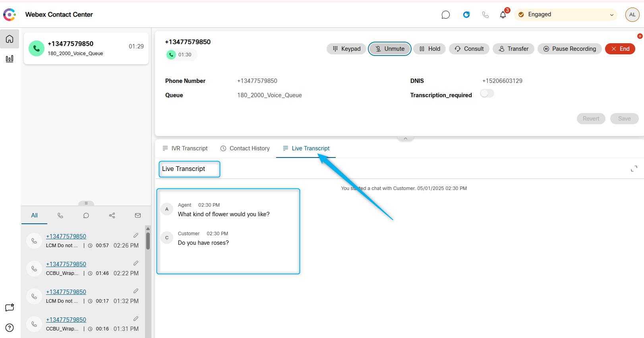End the current call
Screen dimensions: 644x338
[x=620, y=49]
